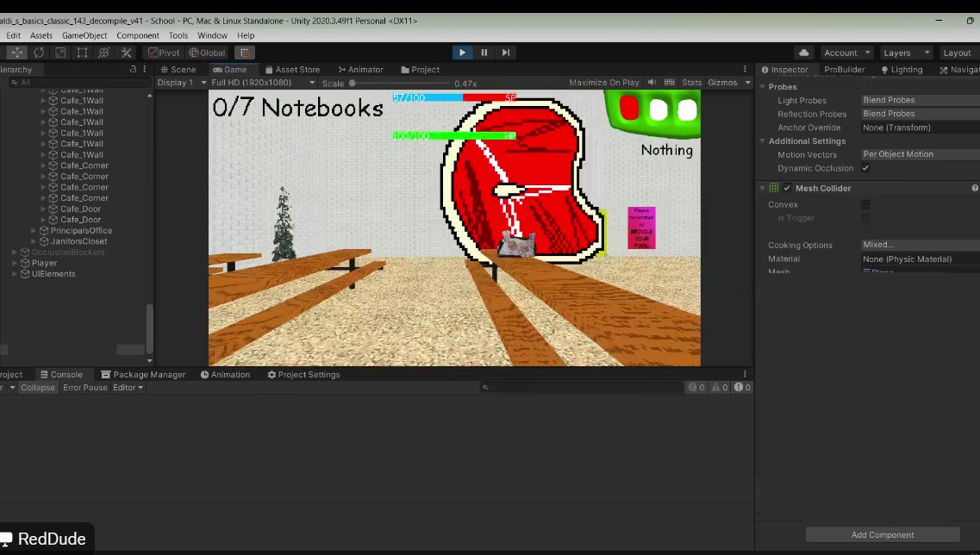Click the Step frame button
This screenshot has height=555, width=980.
click(x=506, y=53)
